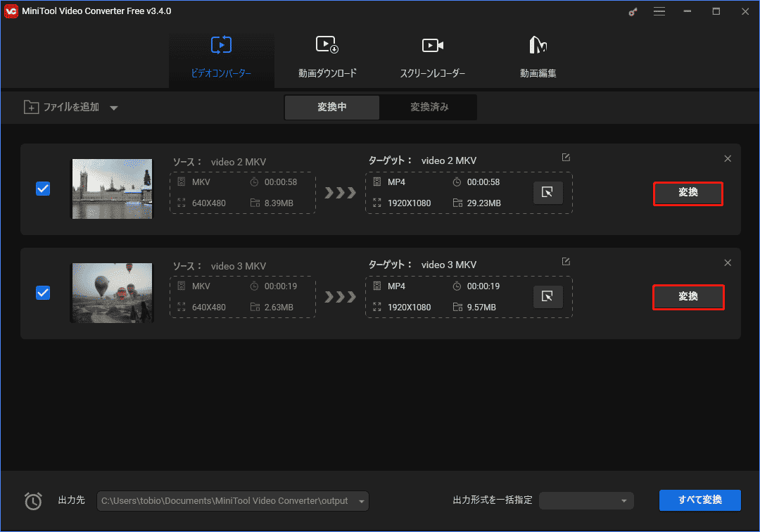
Task: Open the video 2 MKV thumbnail preview
Action: 112,189
